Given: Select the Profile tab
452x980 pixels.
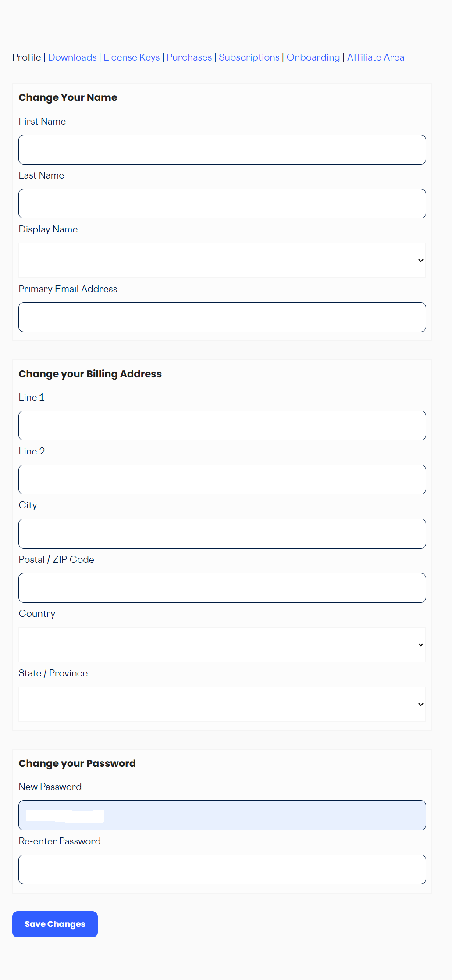Looking at the screenshot, I should (27, 57).
